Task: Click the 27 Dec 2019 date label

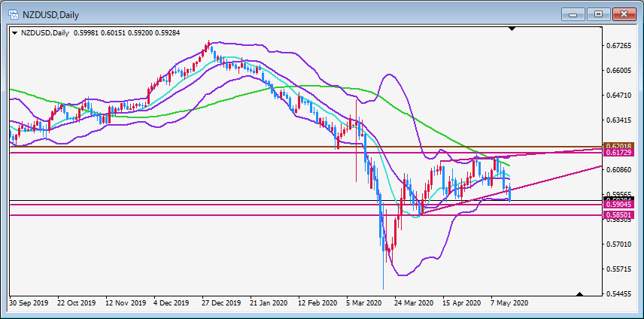Action: click(x=222, y=303)
